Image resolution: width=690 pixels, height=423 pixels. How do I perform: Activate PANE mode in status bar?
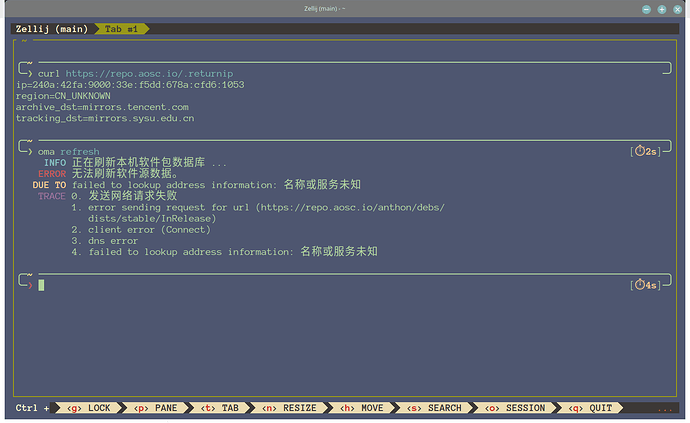(155, 408)
